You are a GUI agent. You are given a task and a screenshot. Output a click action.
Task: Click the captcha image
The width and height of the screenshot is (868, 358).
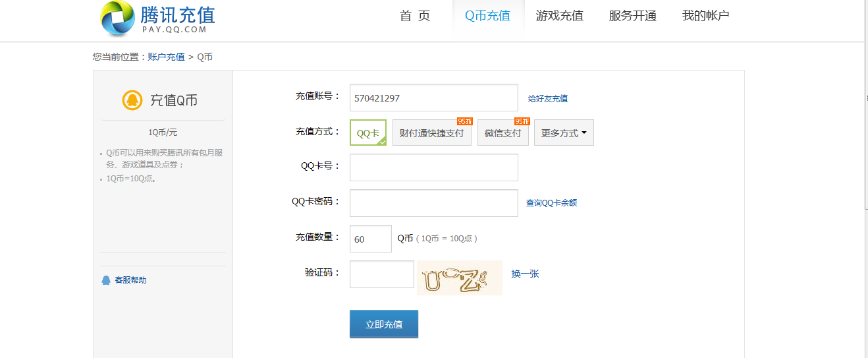(x=460, y=278)
